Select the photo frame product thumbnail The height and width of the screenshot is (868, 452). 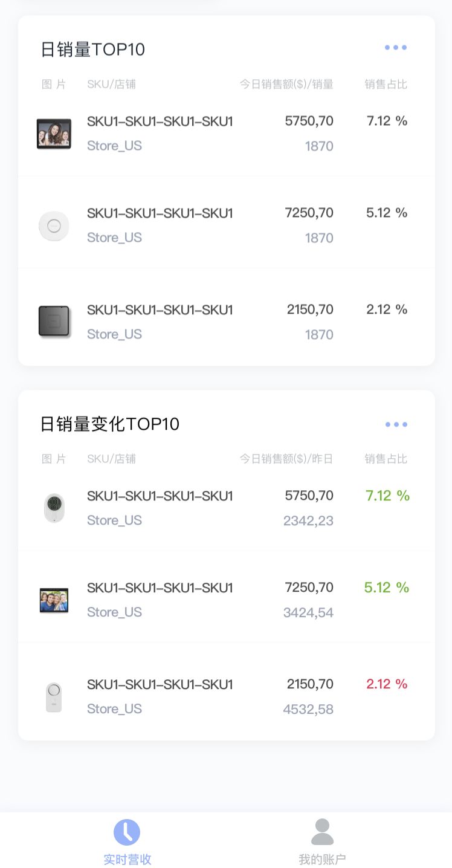(54, 134)
